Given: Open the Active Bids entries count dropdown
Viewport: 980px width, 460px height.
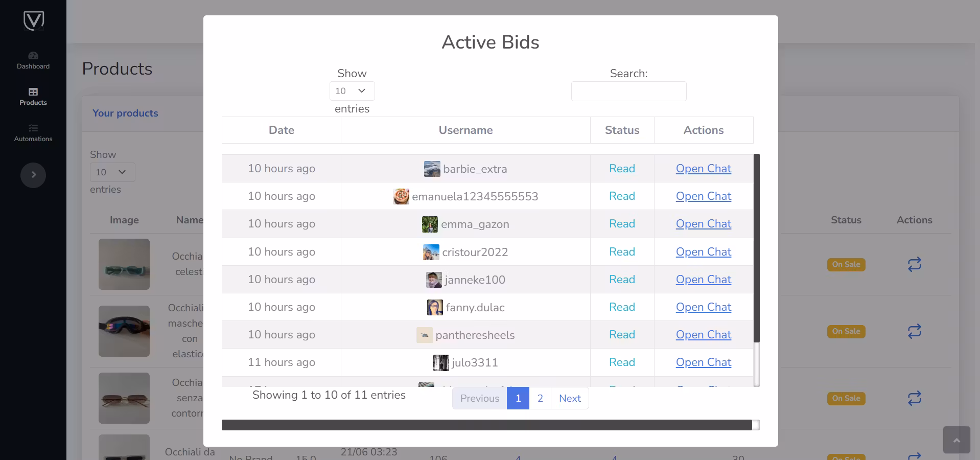Looking at the screenshot, I should 352,91.
